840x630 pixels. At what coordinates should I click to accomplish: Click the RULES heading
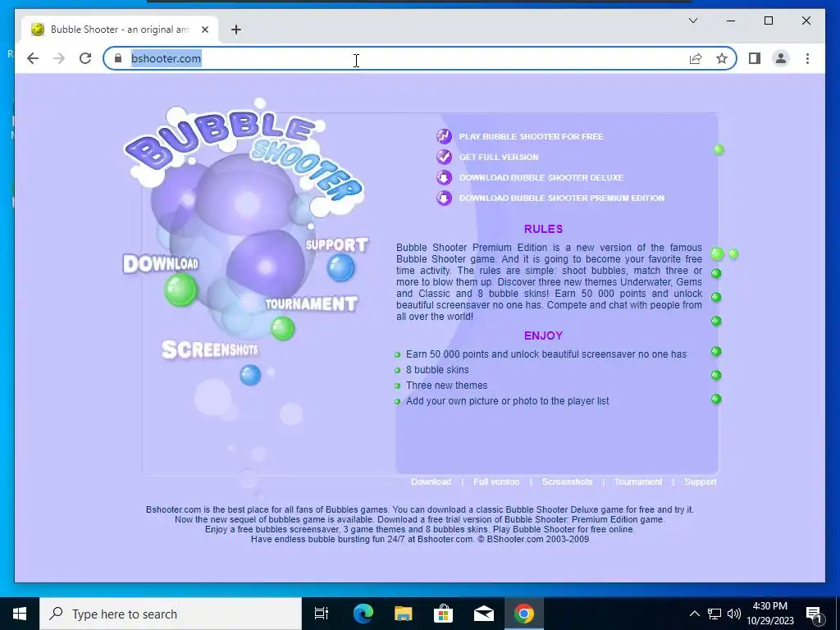pyautogui.click(x=543, y=229)
